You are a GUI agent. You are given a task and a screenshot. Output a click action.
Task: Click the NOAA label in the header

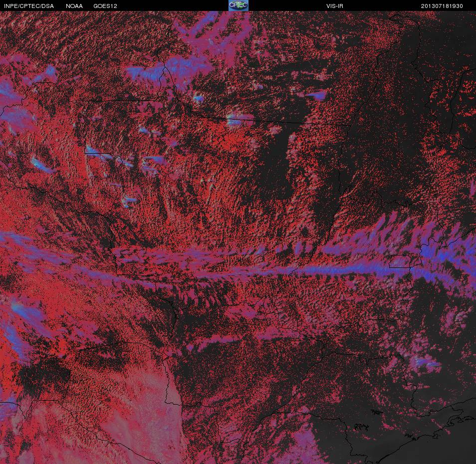click(x=74, y=6)
